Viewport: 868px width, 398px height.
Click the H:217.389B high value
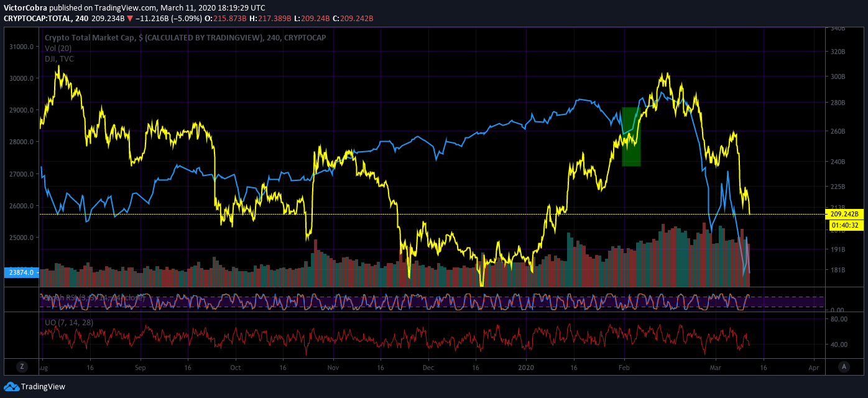(269, 19)
